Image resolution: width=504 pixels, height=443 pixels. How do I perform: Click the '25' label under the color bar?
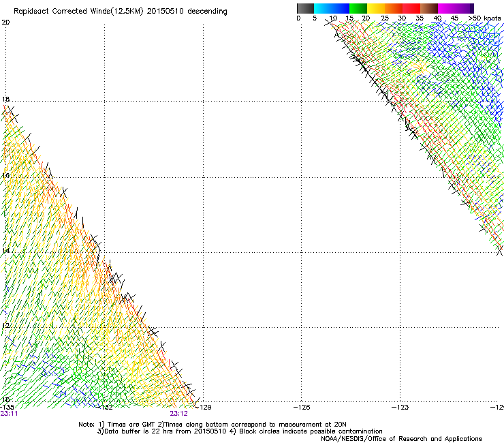click(385, 18)
